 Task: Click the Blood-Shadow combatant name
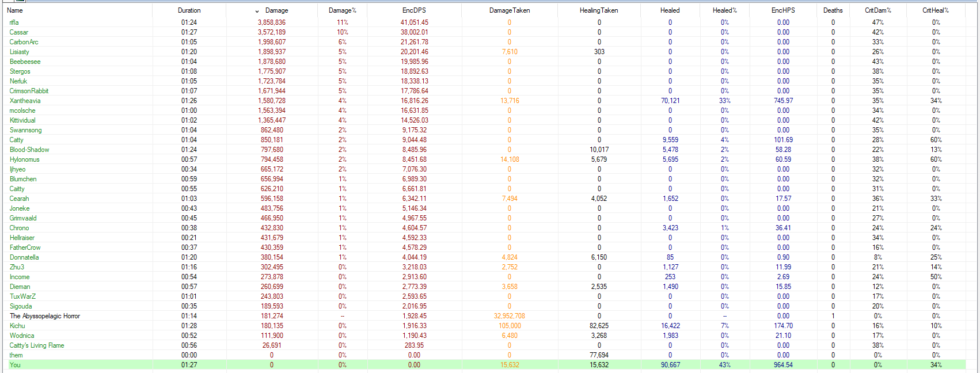[x=29, y=150]
